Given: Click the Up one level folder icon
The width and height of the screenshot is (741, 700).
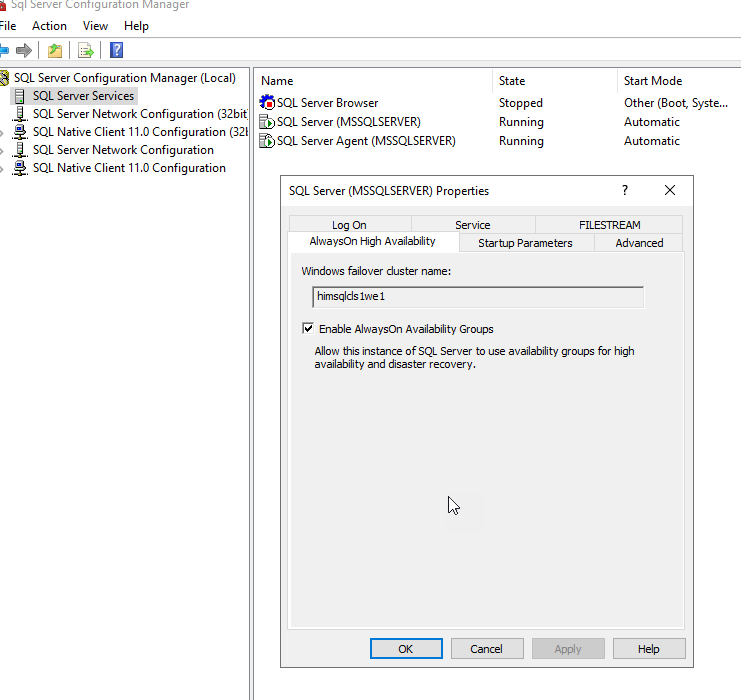Looking at the screenshot, I should point(55,50).
